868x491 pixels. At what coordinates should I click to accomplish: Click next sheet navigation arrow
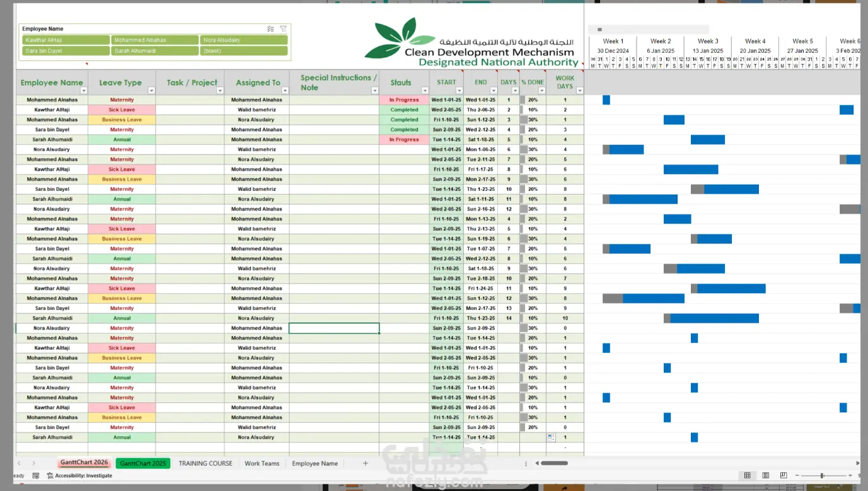pos(33,463)
